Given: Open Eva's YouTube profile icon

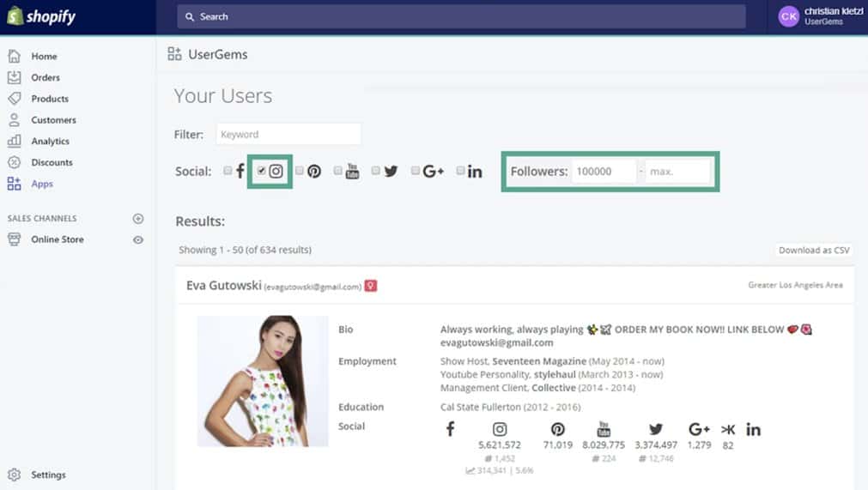Looking at the screenshot, I should tap(604, 428).
